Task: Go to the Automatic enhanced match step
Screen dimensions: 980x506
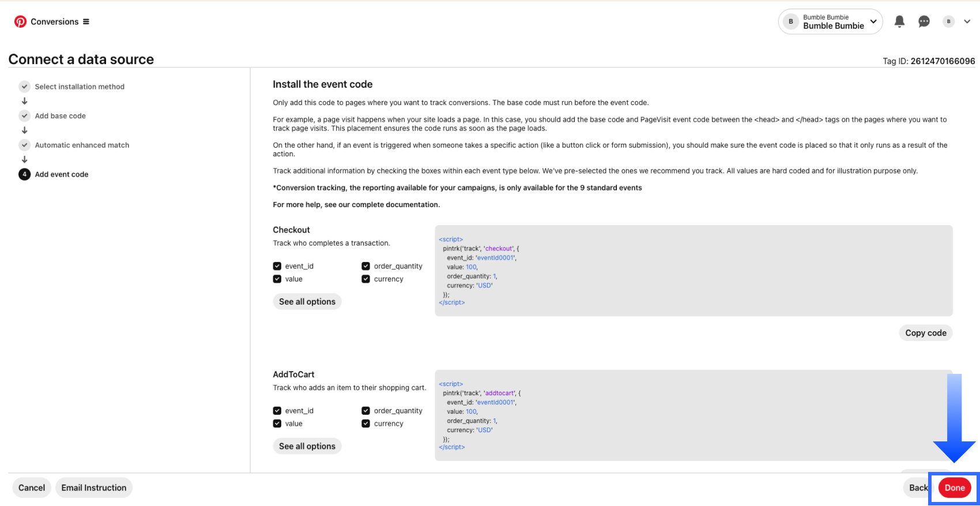Action: coord(82,145)
